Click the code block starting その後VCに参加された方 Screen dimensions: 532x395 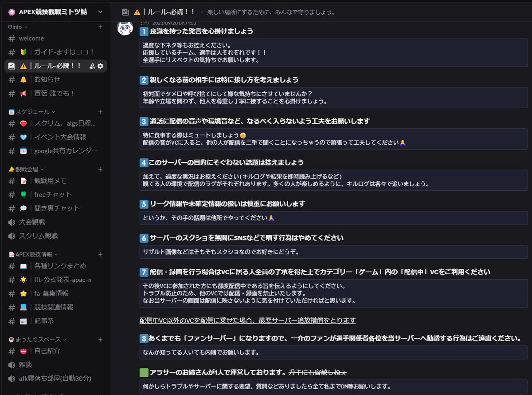(x=333, y=293)
